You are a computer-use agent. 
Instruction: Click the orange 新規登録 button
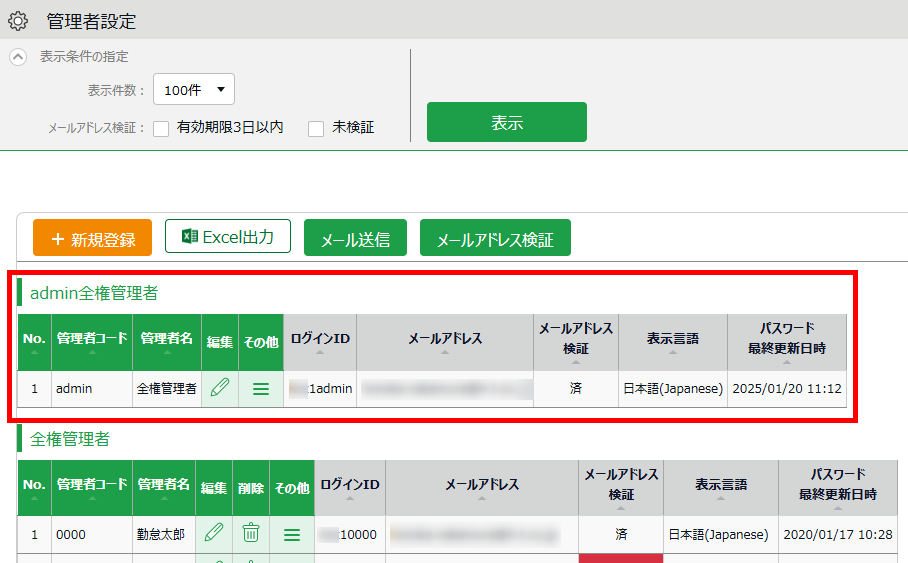point(92,239)
